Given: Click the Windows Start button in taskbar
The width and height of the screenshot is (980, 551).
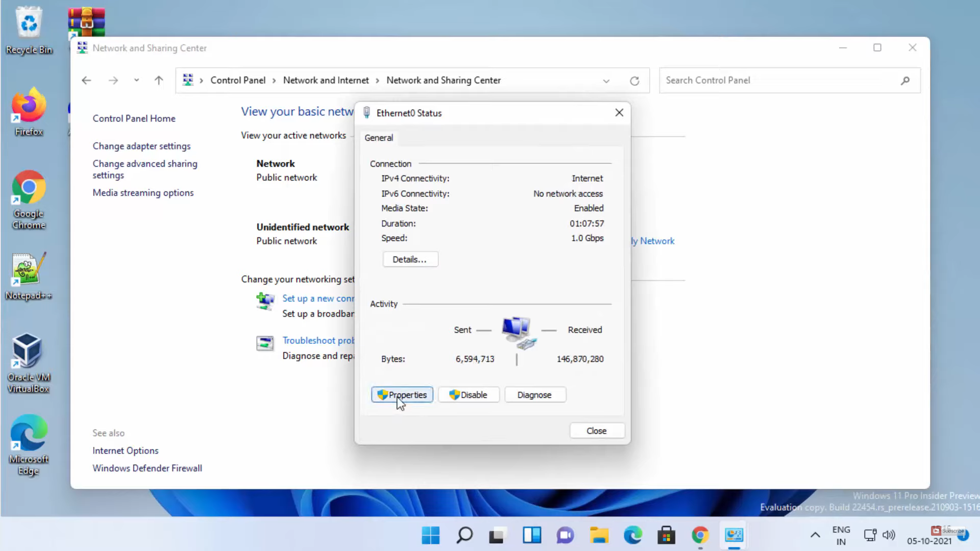Looking at the screenshot, I should 430,535.
